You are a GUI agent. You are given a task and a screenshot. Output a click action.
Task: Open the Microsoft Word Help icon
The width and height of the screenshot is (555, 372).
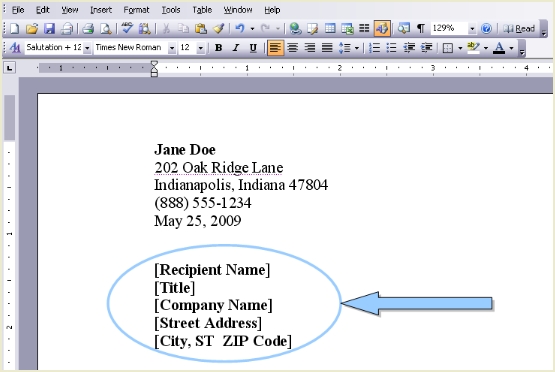click(487, 28)
